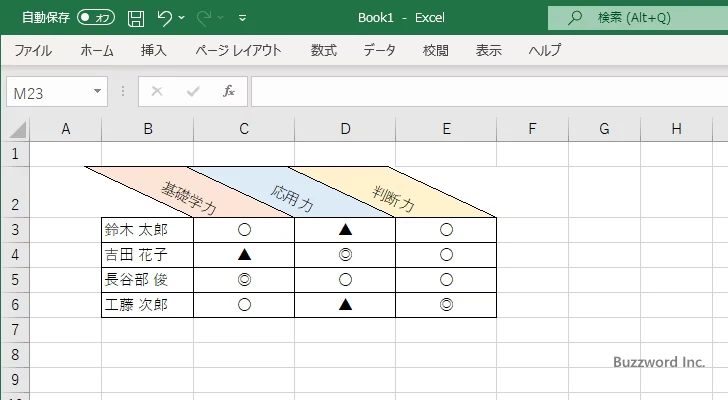
Task: Click the ○ under 判断力 for 吉田 花子
Action: (446, 255)
